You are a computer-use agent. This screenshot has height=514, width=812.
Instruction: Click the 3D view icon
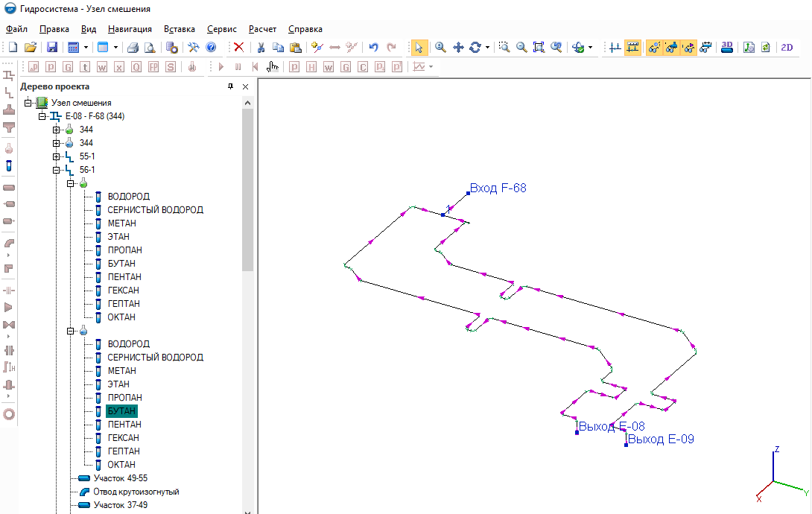(727, 48)
